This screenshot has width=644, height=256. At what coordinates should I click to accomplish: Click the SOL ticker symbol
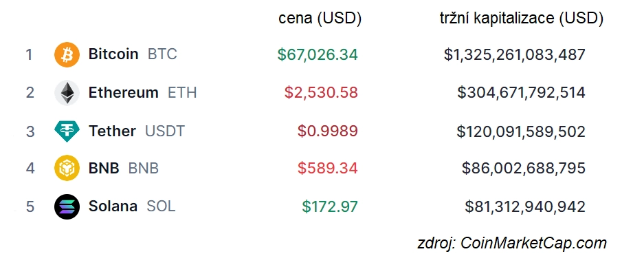[x=161, y=206]
